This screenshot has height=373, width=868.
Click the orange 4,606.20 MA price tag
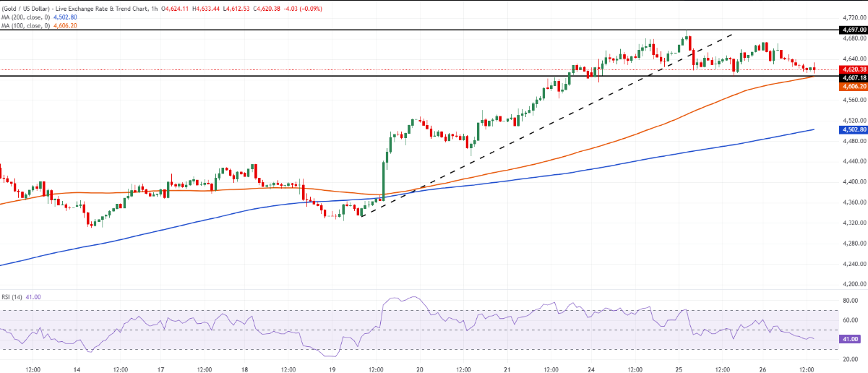[851, 86]
